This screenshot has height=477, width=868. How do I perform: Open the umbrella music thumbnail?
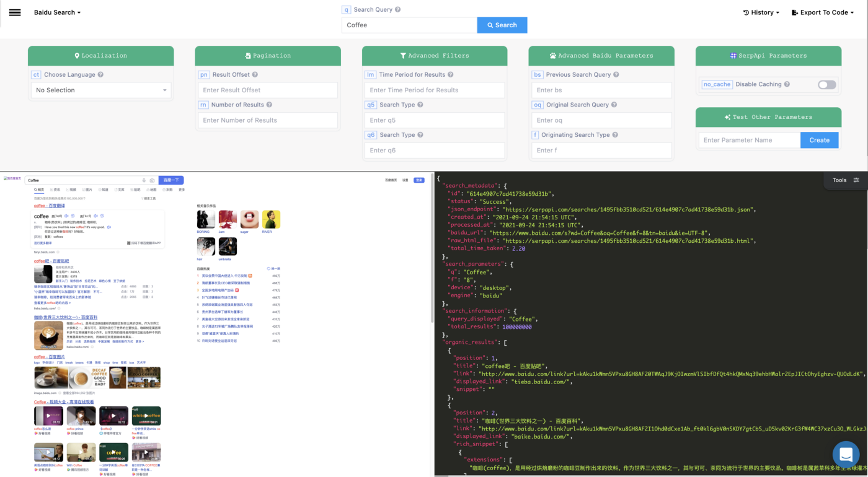228,247
